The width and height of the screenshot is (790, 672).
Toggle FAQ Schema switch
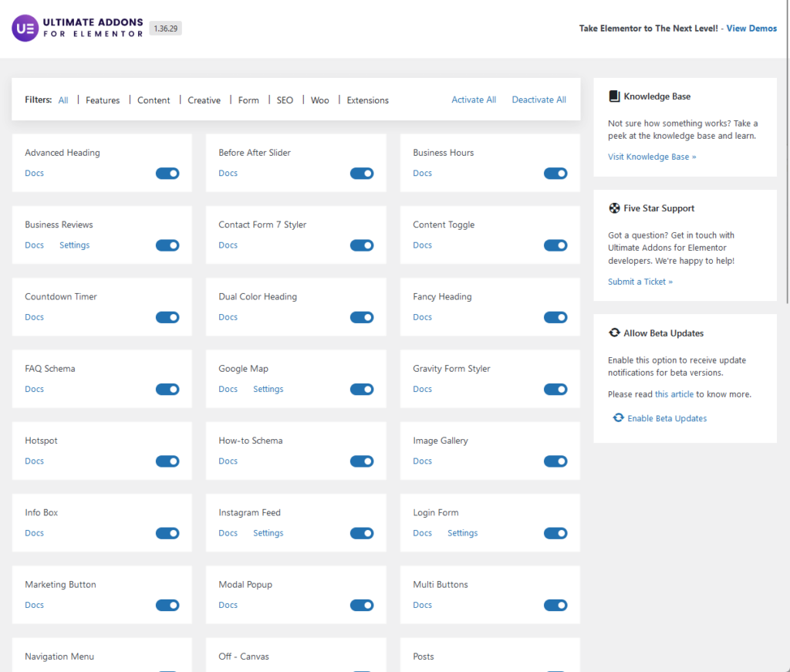pyautogui.click(x=167, y=390)
